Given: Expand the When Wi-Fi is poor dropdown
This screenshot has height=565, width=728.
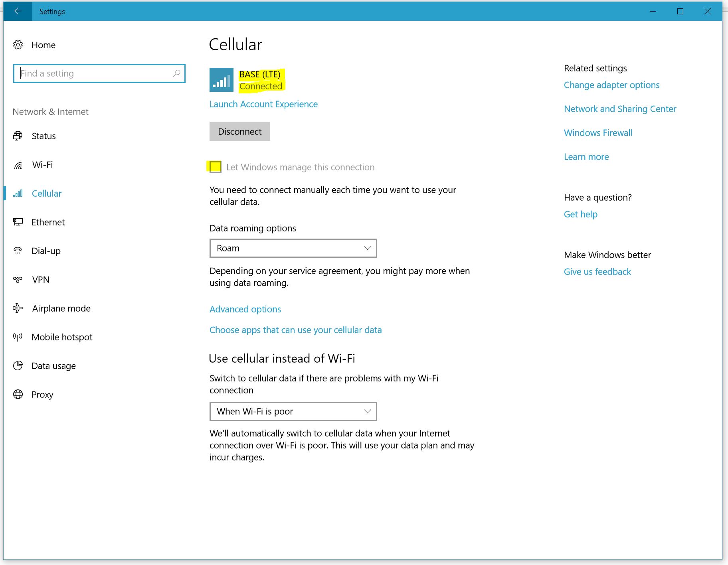Looking at the screenshot, I should 293,411.
